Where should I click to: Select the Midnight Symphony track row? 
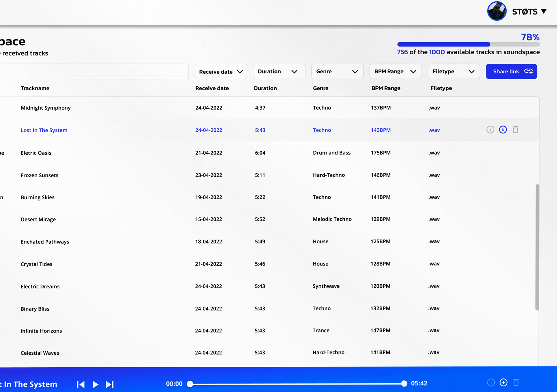(46, 108)
